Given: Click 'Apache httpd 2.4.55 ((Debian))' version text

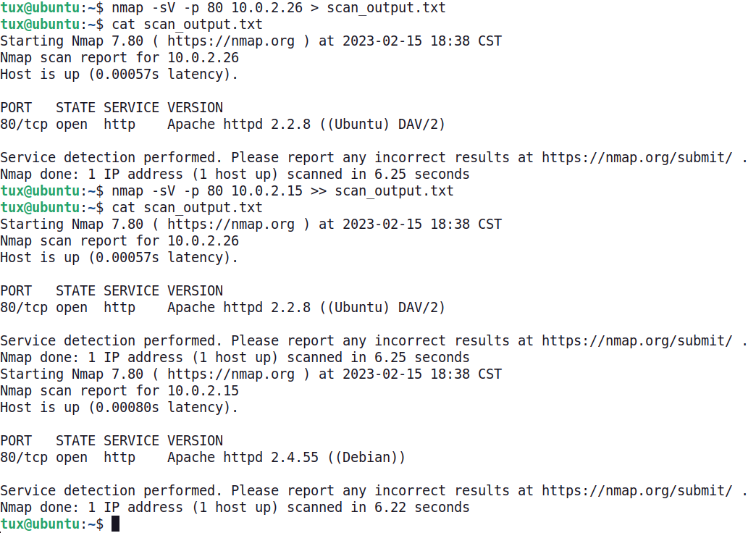Looking at the screenshot, I should tap(286, 458).
